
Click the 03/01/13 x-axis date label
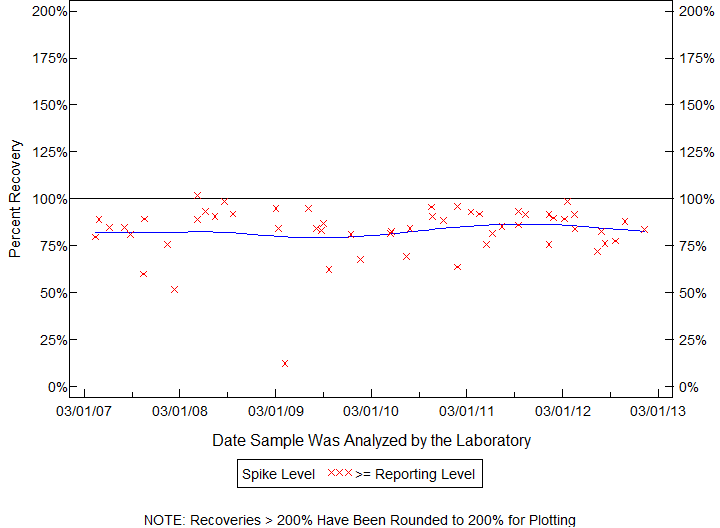[x=658, y=410]
